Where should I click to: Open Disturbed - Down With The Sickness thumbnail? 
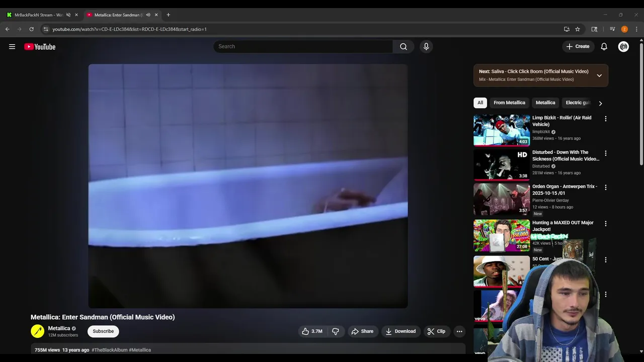pyautogui.click(x=502, y=164)
